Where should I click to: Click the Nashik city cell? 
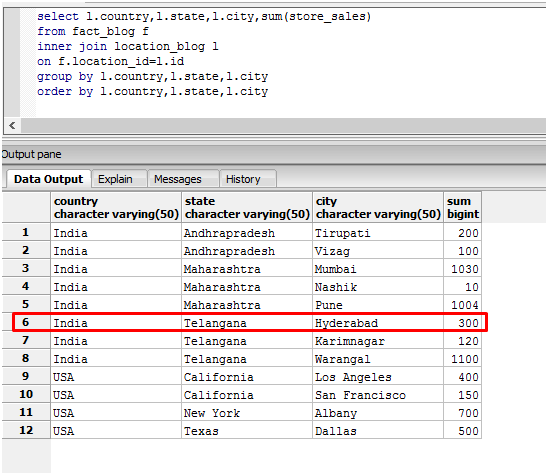(x=378, y=286)
